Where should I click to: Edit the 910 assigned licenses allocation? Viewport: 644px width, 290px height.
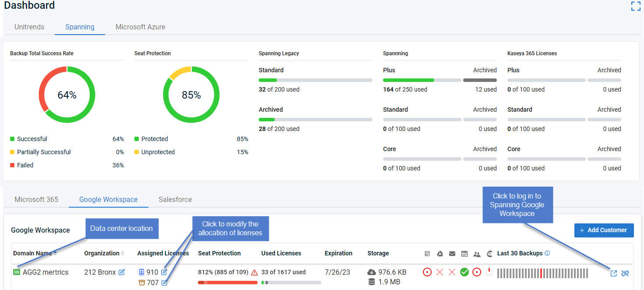(x=164, y=272)
